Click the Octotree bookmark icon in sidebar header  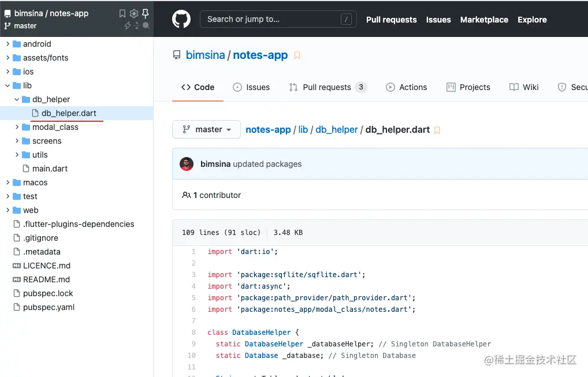(x=122, y=14)
